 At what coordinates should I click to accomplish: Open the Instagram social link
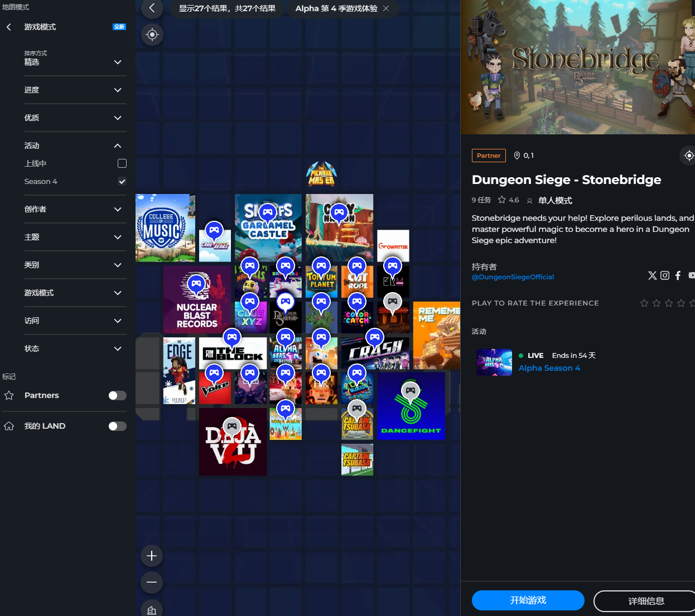(x=665, y=275)
